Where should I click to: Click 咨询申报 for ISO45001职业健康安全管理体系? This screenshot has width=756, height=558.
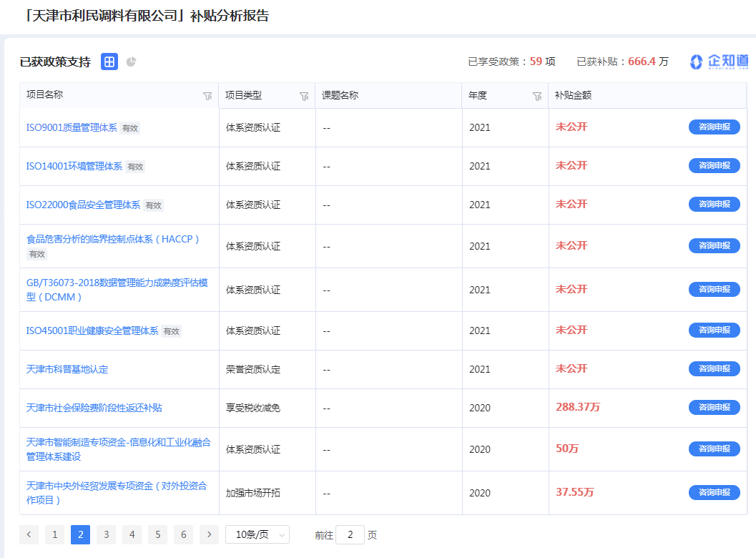point(715,330)
